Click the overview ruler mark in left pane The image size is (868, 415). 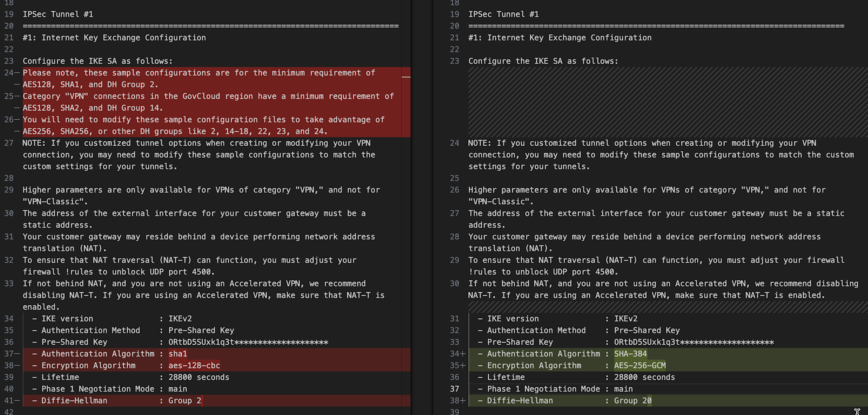pyautogui.click(x=406, y=77)
